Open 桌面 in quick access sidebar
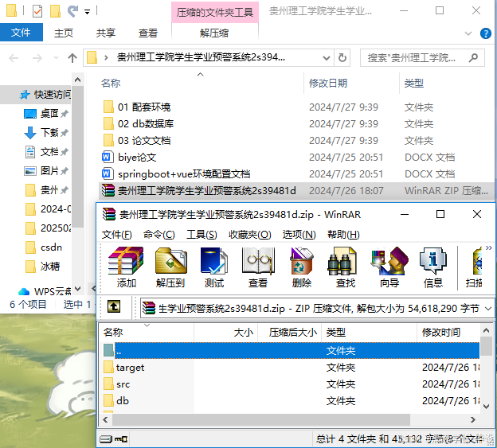The image size is (497, 448). (45, 113)
